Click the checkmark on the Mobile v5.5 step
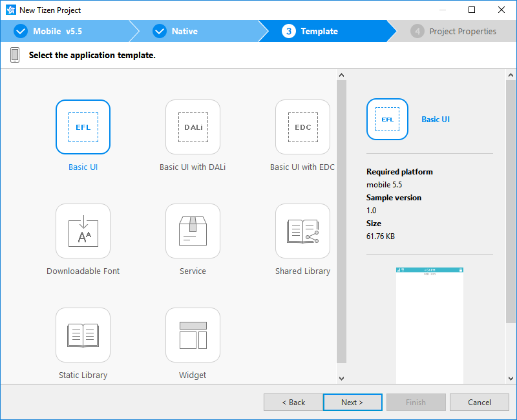This screenshot has width=517, height=420. (20, 30)
